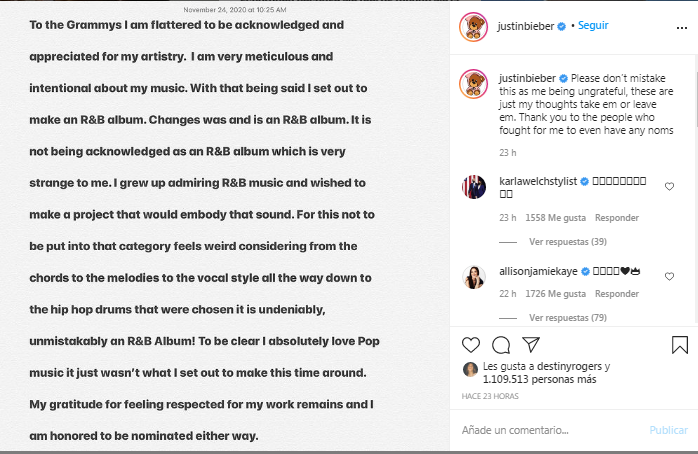Like allisonjamiekaye's comment with the heart

pyautogui.click(x=669, y=272)
